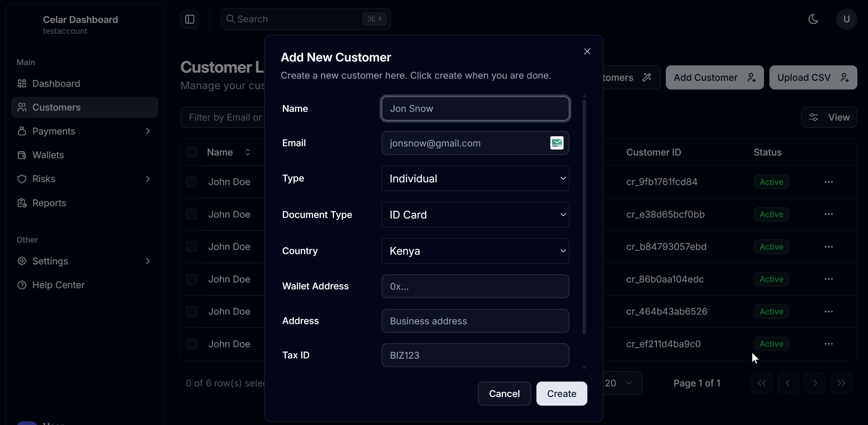Image resolution: width=868 pixels, height=425 pixels.
Task: Toggle the sidebar panel icon
Action: (x=189, y=19)
